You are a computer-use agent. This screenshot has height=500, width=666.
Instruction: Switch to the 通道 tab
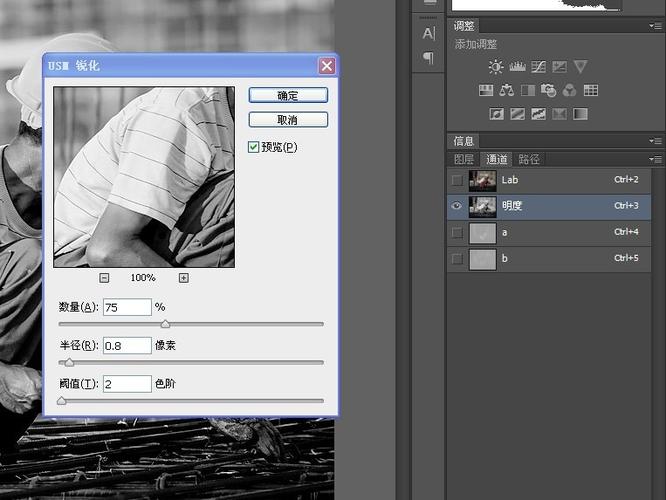(497, 159)
